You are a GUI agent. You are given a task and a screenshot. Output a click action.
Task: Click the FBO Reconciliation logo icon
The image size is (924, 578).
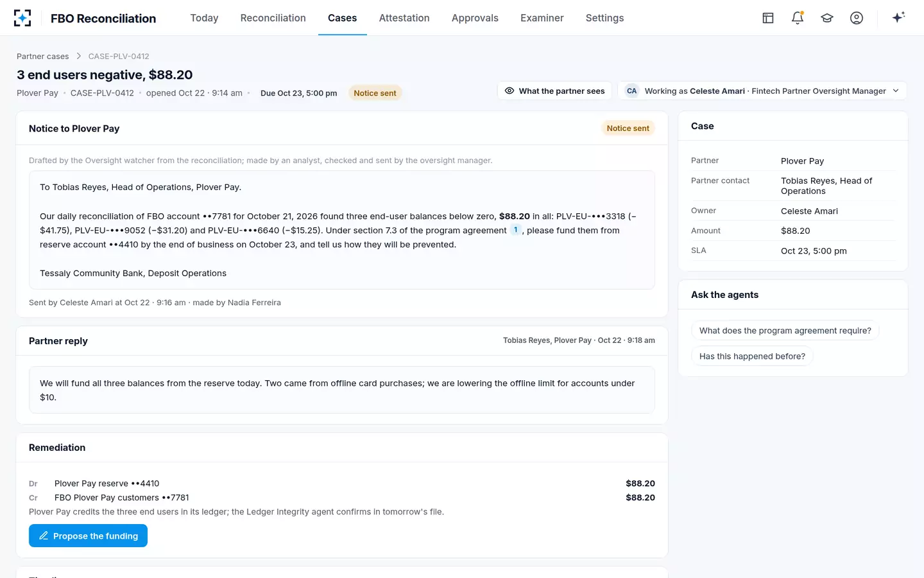(x=22, y=18)
